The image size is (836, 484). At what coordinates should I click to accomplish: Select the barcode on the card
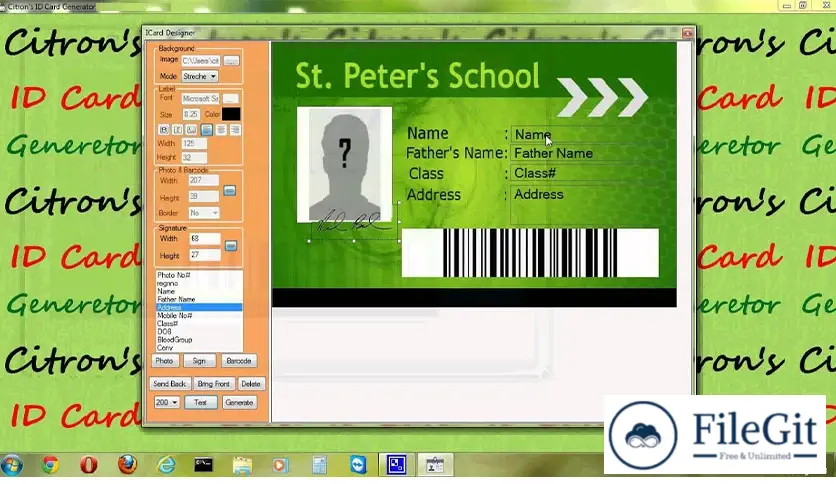pos(530,253)
